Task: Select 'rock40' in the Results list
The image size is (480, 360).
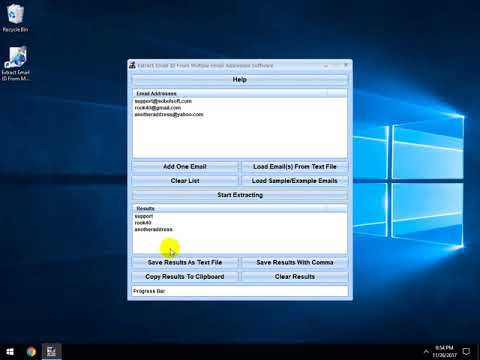Action: 143,223
